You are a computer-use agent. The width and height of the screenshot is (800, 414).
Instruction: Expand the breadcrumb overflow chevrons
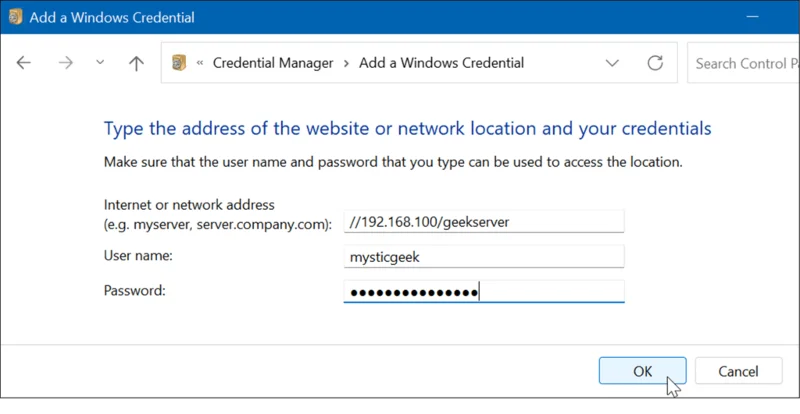click(200, 63)
